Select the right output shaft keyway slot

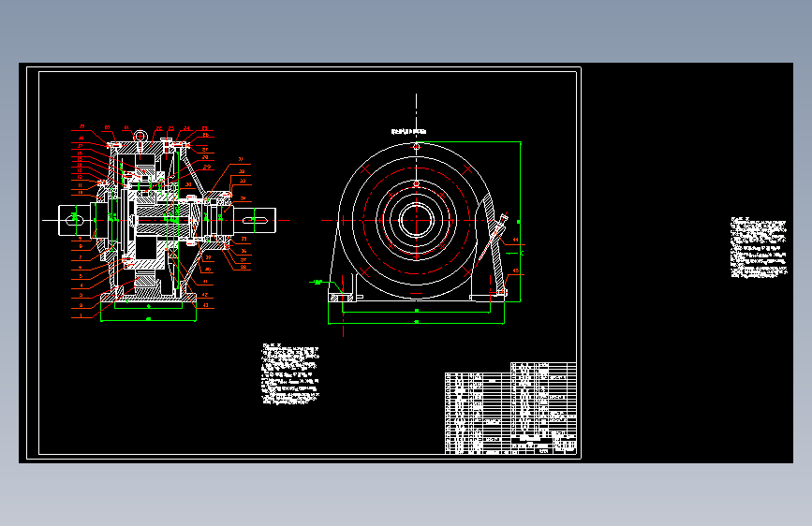(x=254, y=221)
